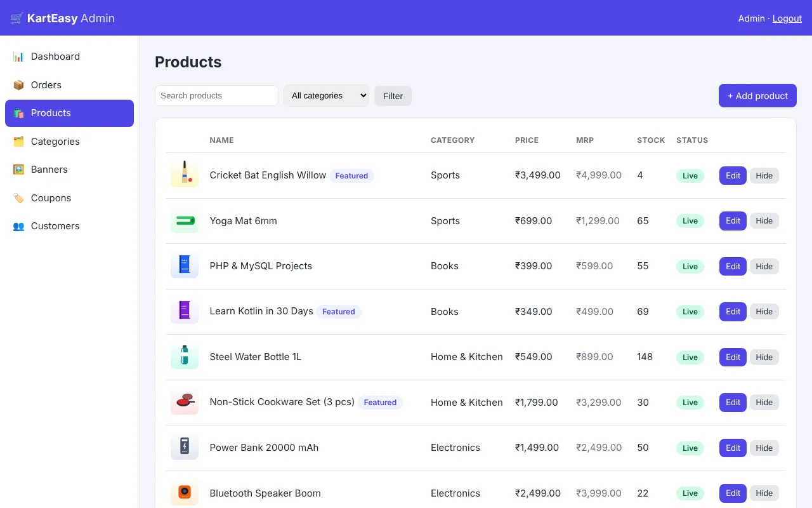
Task: Open Dashboard in the sidebar menu
Action: (x=69, y=57)
